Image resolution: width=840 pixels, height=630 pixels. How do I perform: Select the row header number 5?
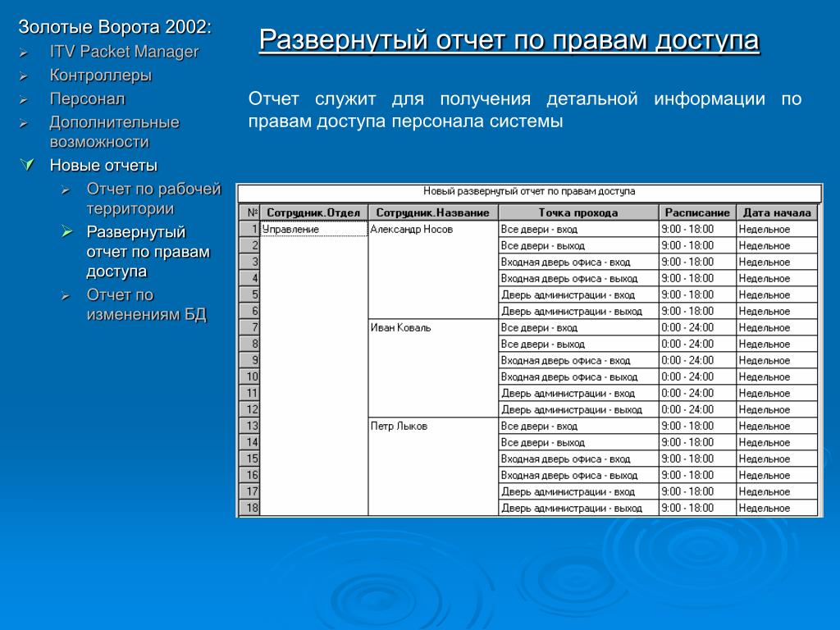(249, 295)
